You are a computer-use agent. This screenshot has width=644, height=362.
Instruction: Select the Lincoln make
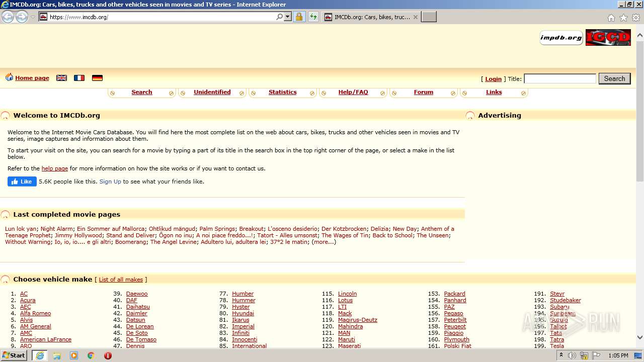pyautogui.click(x=347, y=294)
